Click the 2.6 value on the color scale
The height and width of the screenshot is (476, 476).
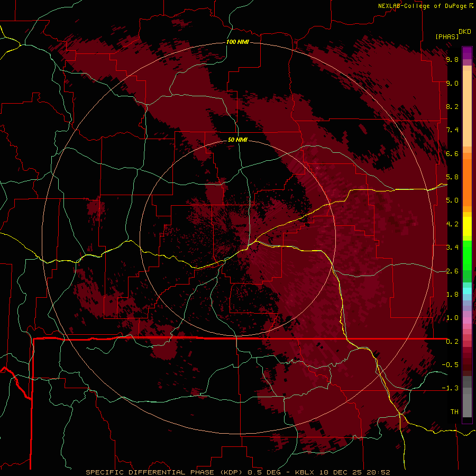tap(452, 271)
